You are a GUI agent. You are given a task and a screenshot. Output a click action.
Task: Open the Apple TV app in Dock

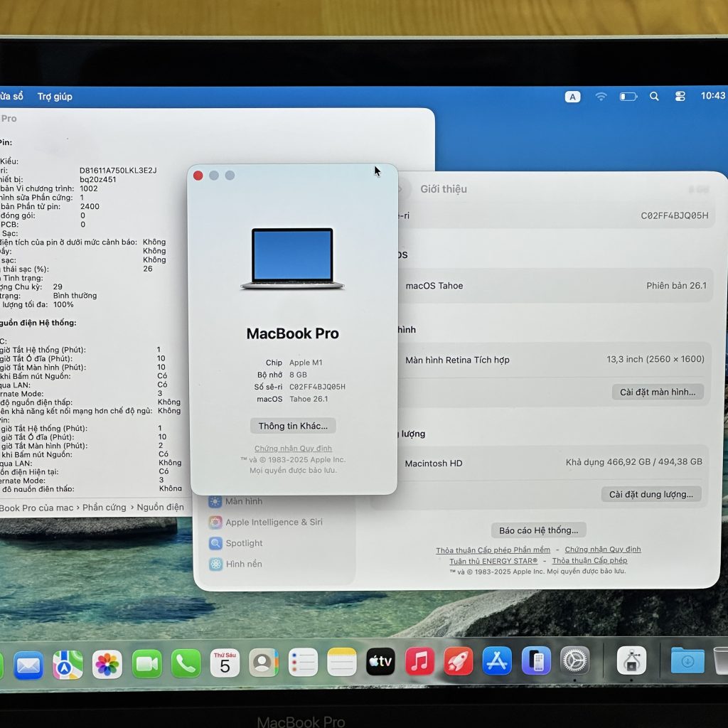(380, 661)
